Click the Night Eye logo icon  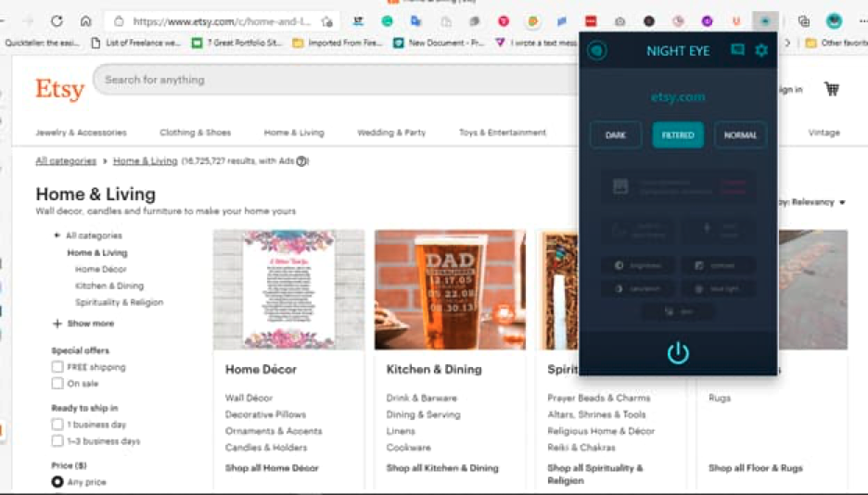pyautogui.click(x=597, y=50)
